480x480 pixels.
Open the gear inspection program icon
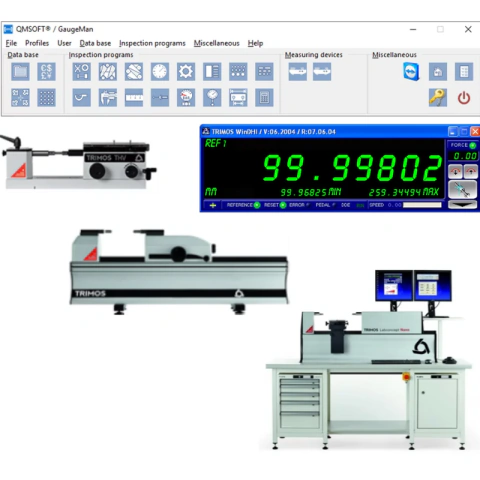[x=186, y=72]
